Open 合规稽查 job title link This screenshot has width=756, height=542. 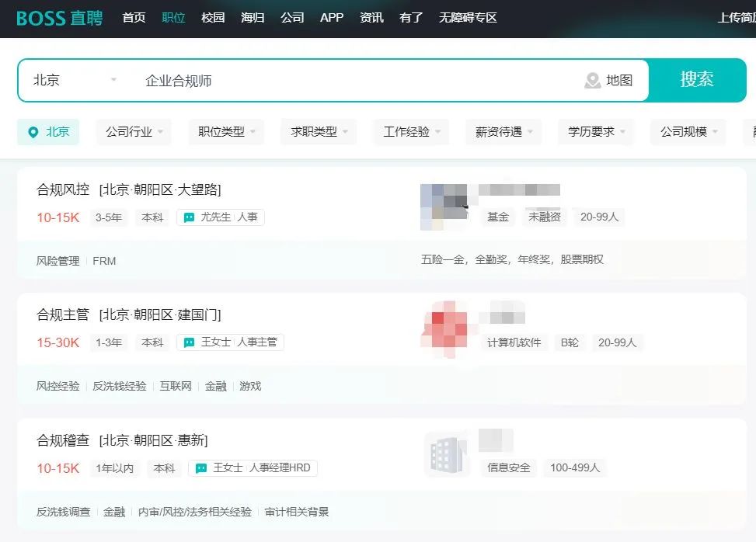coord(63,440)
